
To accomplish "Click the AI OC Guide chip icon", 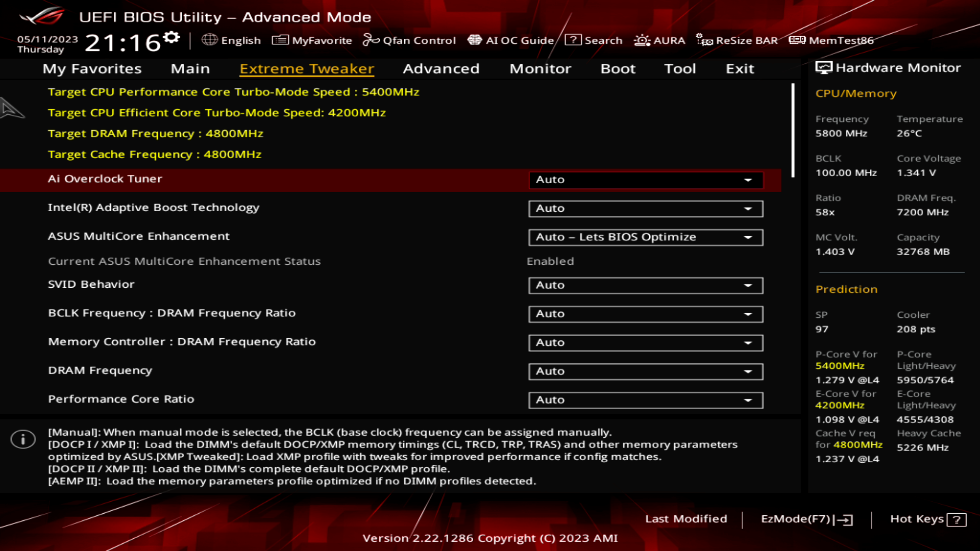I will click(x=475, y=40).
